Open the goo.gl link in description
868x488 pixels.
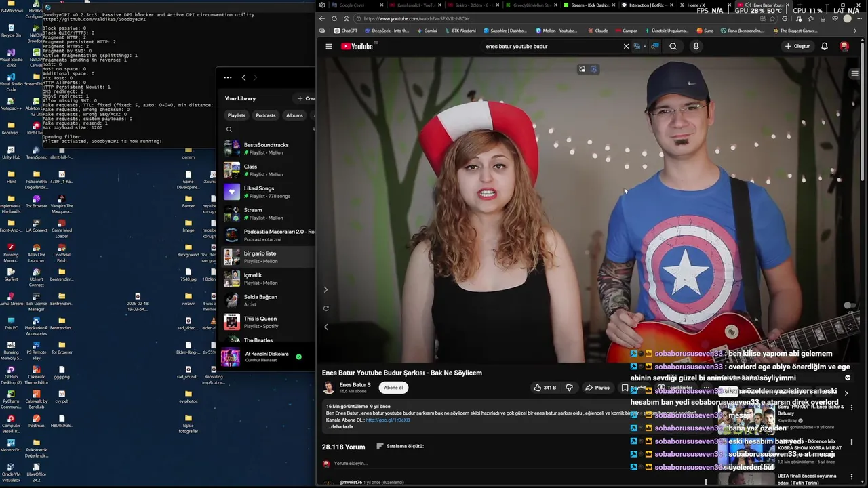pos(387,420)
